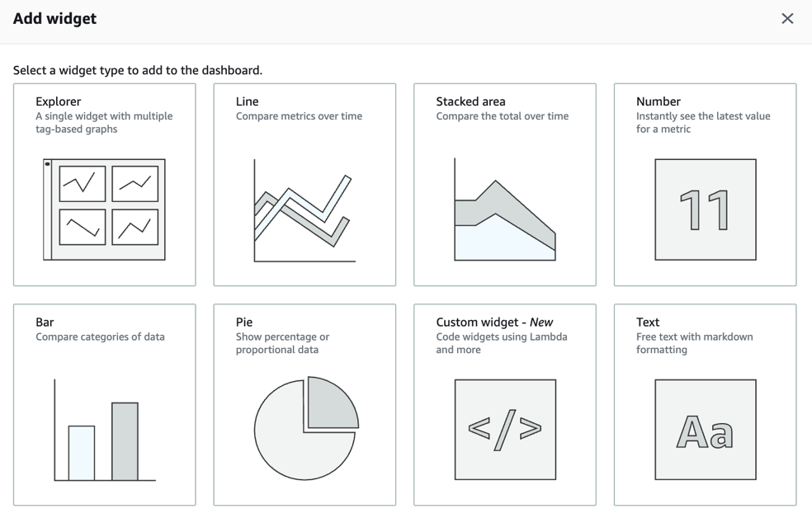Click the Aa text illustration
This screenshot has height=518, width=812.
click(706, 428)
